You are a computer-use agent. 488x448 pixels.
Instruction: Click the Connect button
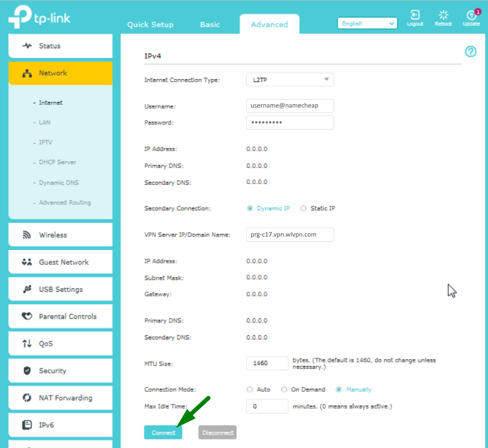(x=163, y=432)
